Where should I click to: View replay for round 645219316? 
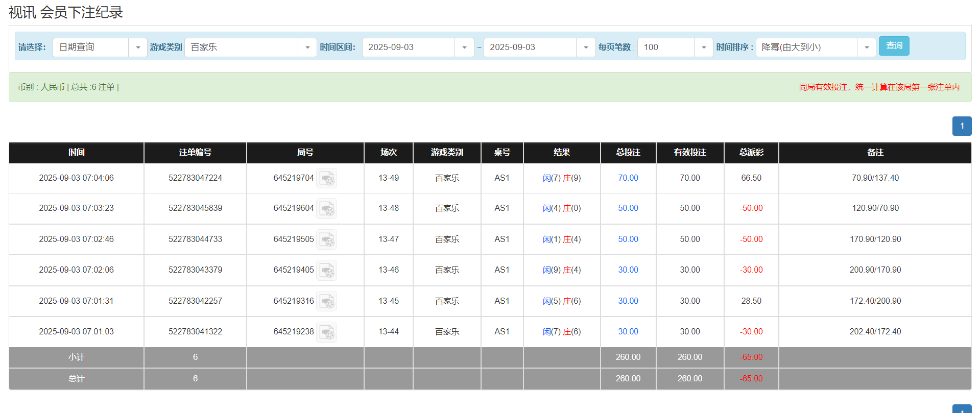[326, 301]
